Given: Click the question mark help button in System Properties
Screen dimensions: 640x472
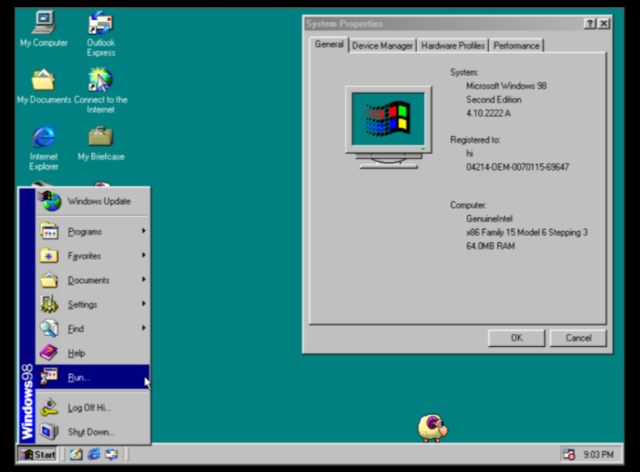Looking at the screenshot, I should coord(590,24).
